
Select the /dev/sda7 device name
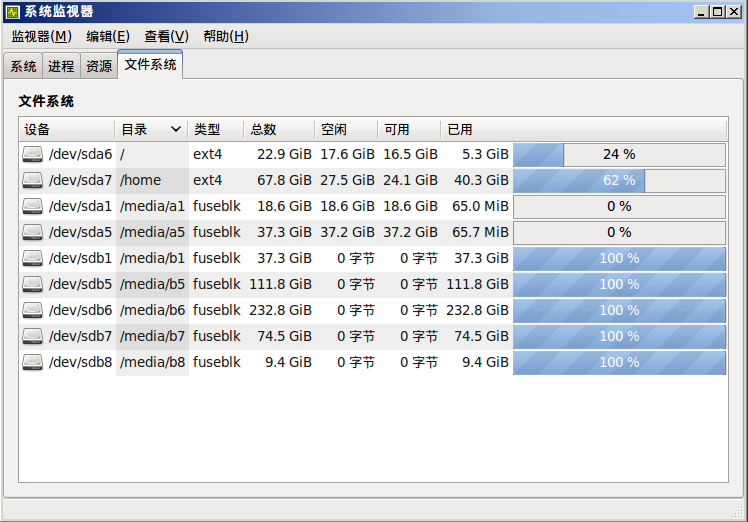click(x=80, y=180)
